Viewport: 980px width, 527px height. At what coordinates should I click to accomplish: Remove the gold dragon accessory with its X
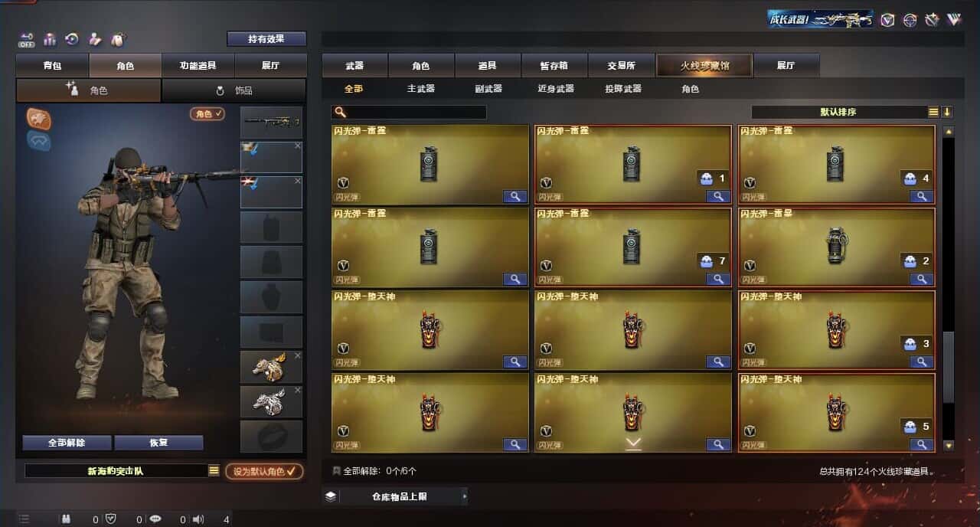pos(298,355)
